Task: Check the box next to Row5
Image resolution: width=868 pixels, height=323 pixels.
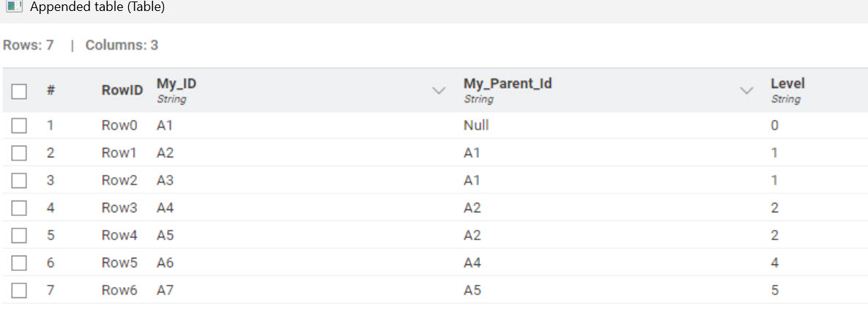Action: 19,263
